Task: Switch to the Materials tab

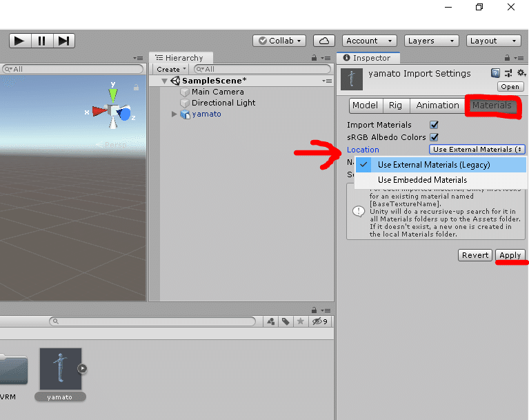Action: pos(492,106)
